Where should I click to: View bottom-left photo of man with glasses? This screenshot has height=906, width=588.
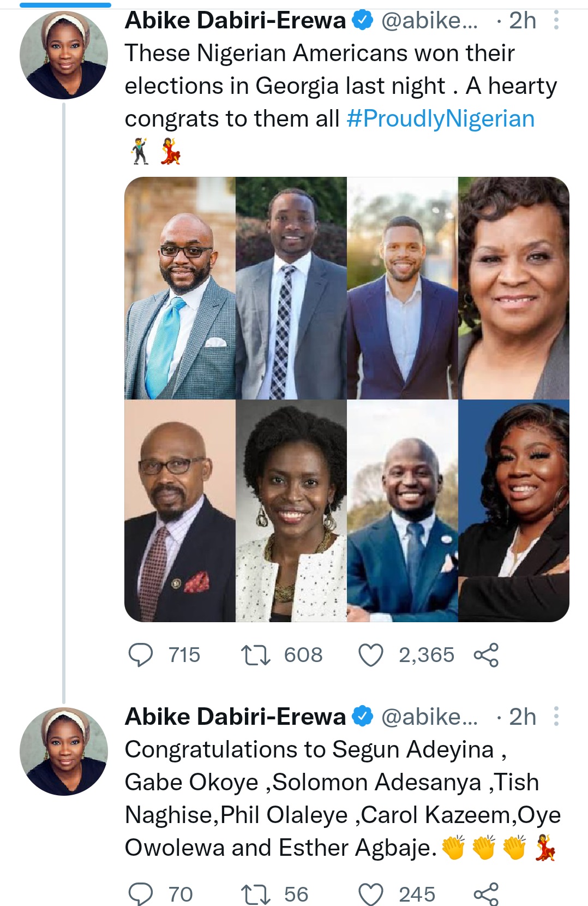(180, 511)
